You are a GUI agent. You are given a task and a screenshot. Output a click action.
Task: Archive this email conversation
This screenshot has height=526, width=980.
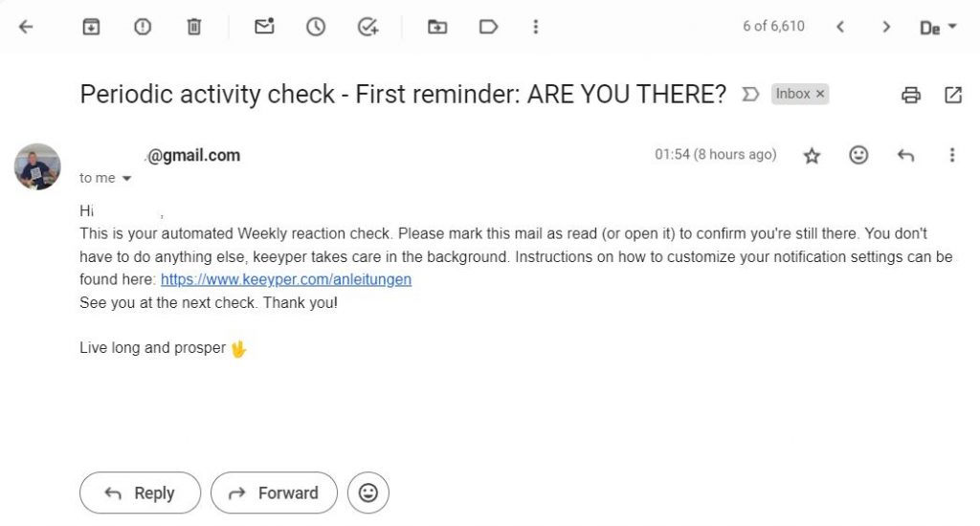pos(92,28)
